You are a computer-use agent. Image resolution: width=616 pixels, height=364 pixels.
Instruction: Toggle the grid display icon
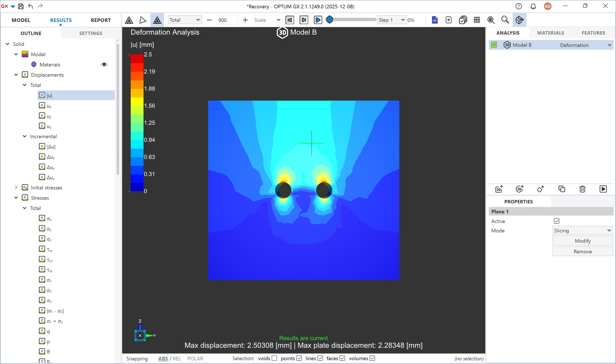(477, 20)
